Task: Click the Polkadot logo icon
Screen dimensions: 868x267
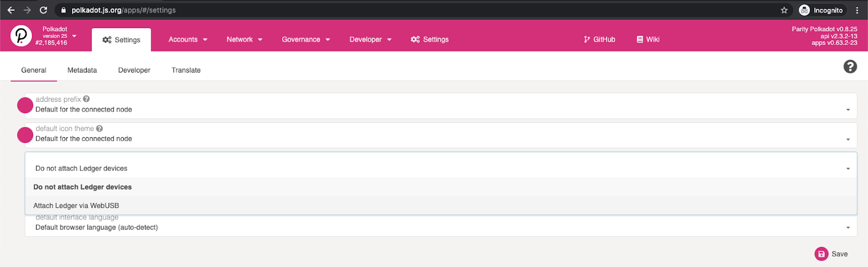Action: coord(21,36)
